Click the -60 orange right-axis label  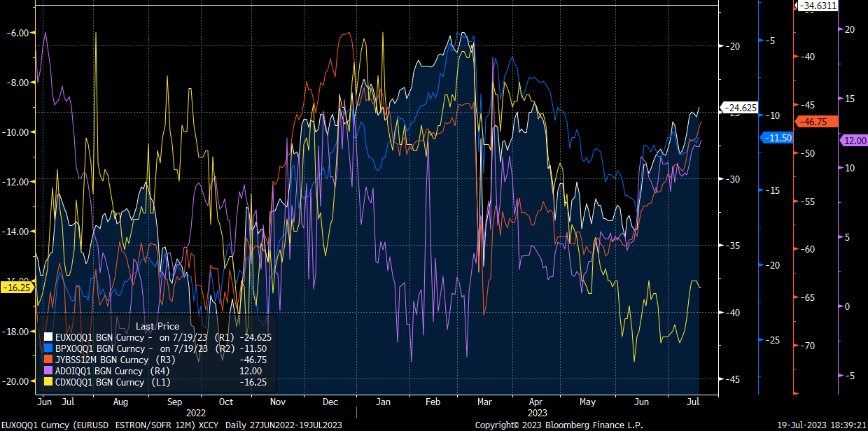[x=807, y=249]
